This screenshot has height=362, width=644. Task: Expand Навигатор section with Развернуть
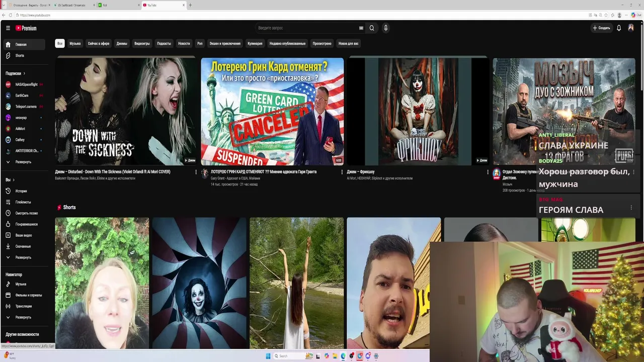point(24,317)
